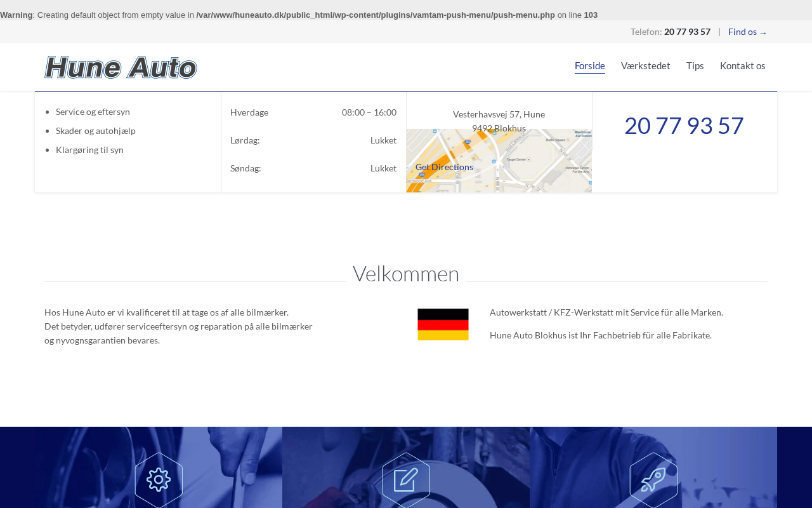Click the Hune Auto logo
812x508 pixels.
pyautogui.click(x=121, y=67)
